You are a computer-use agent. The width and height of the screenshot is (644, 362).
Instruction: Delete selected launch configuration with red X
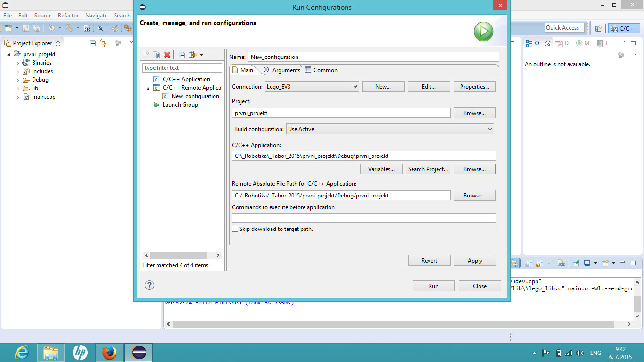coord(167,55)
